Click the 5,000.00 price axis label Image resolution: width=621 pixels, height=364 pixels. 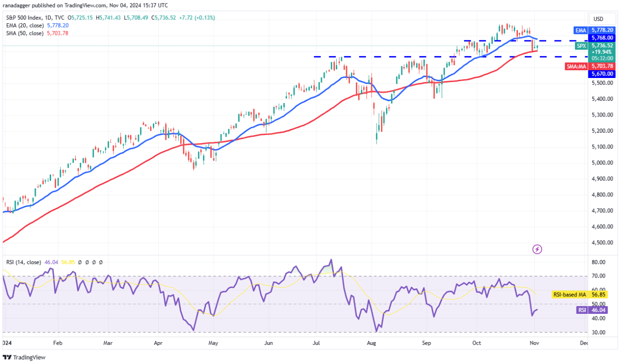pos(602,163)
